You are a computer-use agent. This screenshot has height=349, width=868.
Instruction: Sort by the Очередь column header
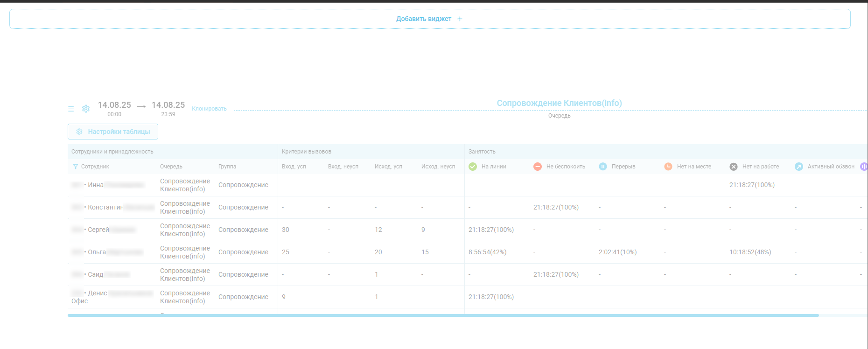point(171,167)
